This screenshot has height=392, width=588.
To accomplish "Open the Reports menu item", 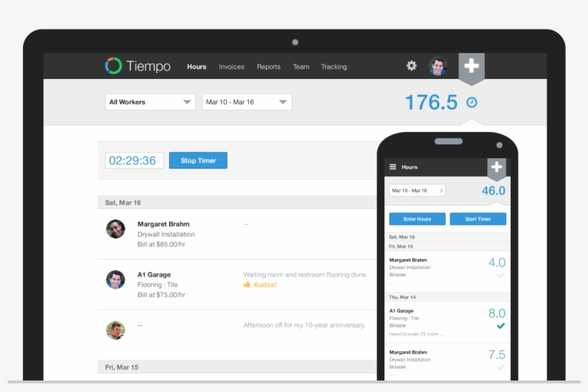I will (269, 67).
